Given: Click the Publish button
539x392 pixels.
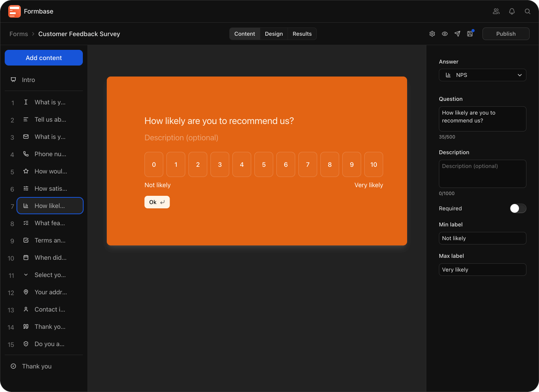Looking at the screenshot, I should tap(506, 34).
